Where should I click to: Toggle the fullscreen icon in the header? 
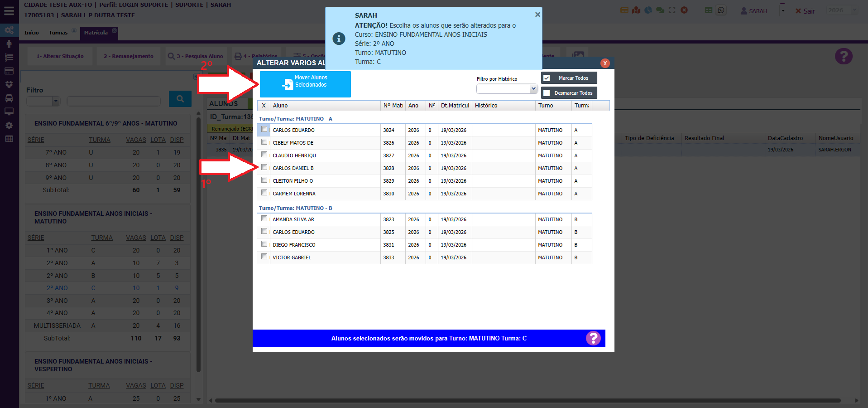672,10
